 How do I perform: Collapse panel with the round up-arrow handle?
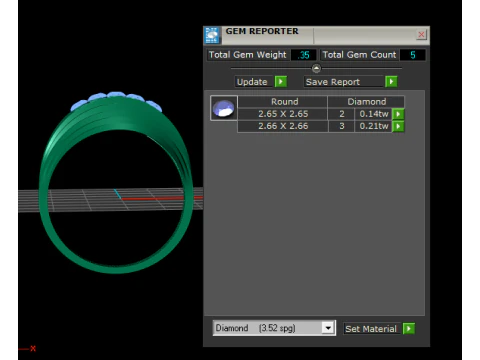tap(316, 68)
